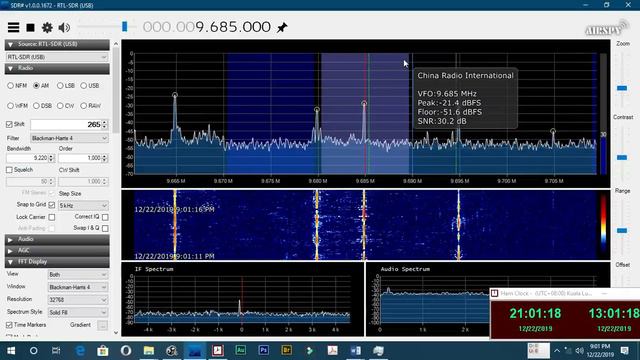640x360 pixels.
Task: Open the hamburger main menu
Action: (13, 27)
